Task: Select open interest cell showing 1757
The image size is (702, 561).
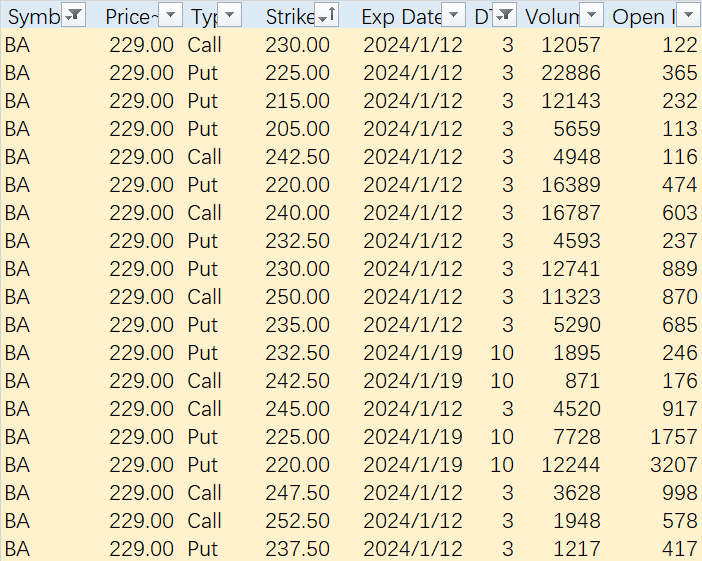Action: (674, 437)
